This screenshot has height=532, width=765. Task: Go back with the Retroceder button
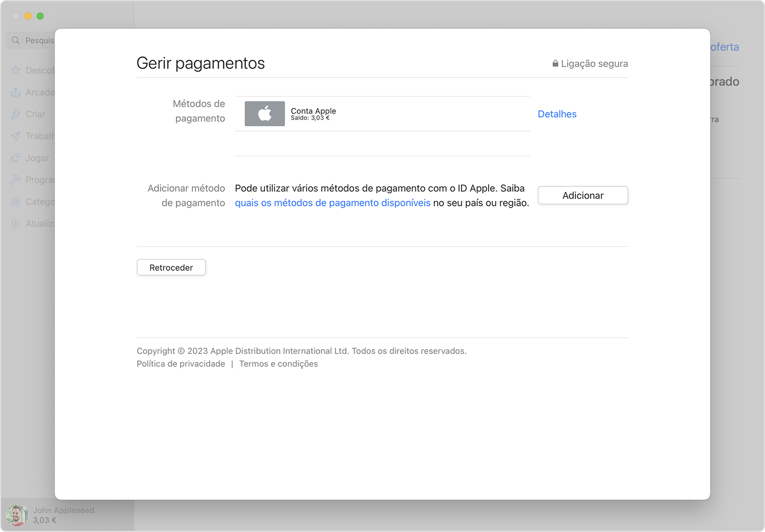(x=171, y=268)
